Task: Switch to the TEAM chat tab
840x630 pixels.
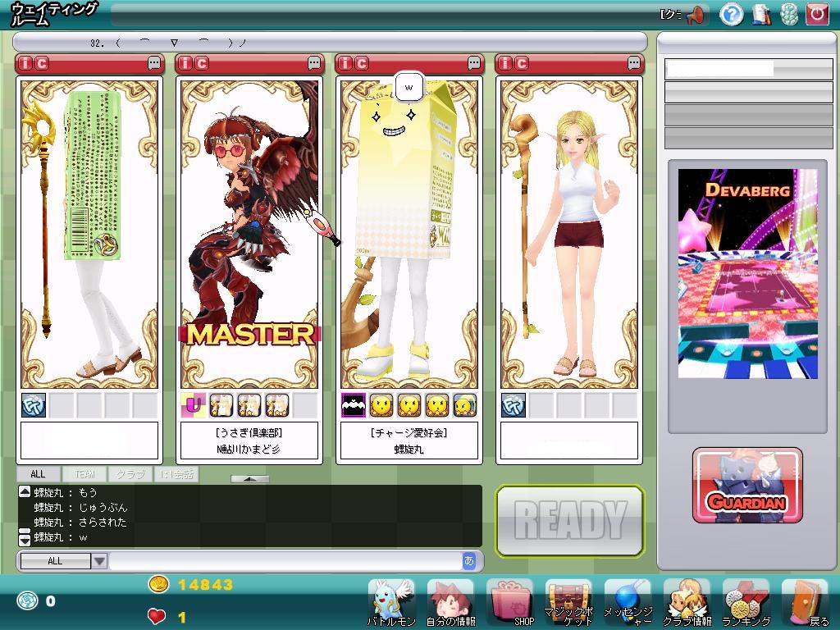Action: [85, 474]
